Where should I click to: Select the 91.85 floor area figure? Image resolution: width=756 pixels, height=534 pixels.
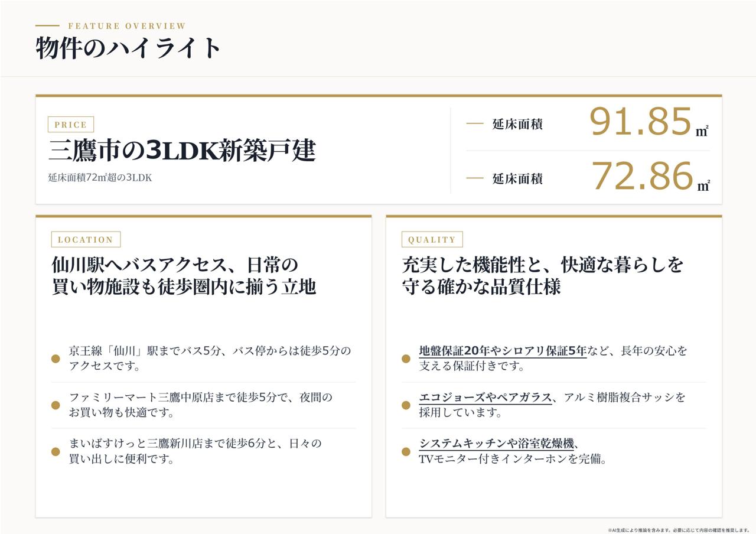(x=640, y=122)
